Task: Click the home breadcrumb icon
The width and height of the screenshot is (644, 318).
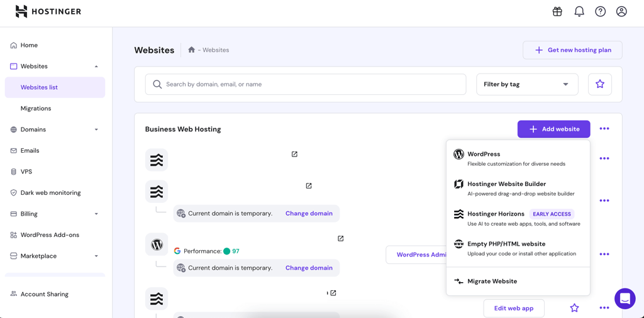Action: pyautogui.click(x=191, y=50)
